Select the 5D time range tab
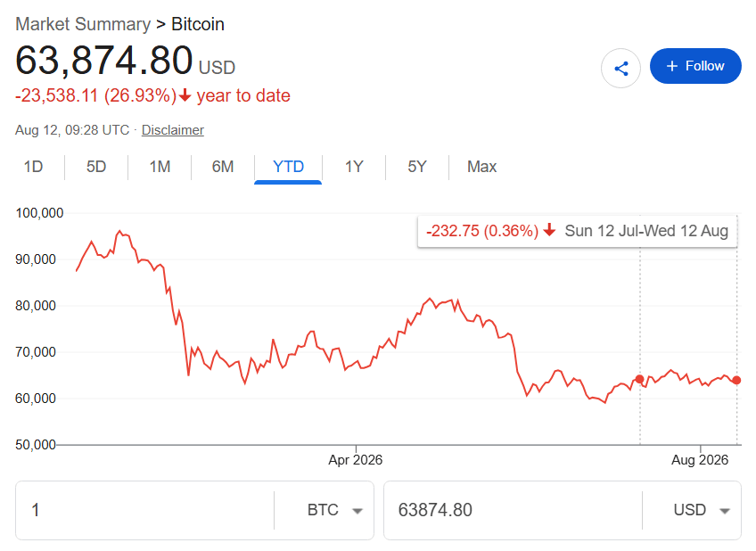The height and width of the screenshot is (551, 756). pos(96,167)
